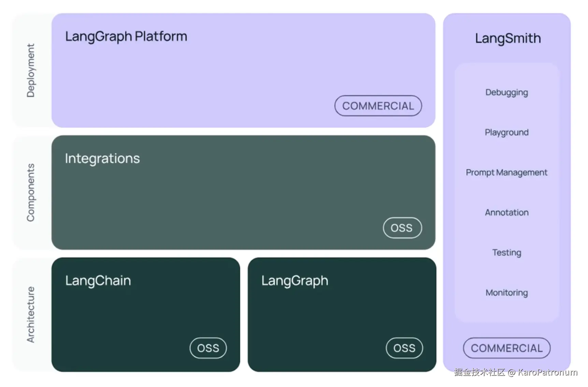This screenshot has height=387, width=588.
Task: Click the OSS badge in Integrations
Action: click(x=402, y=228)
